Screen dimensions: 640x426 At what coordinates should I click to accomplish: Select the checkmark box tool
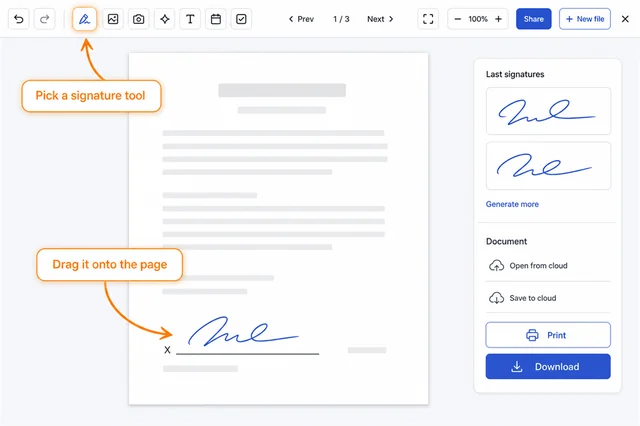[x=241, y=19]
